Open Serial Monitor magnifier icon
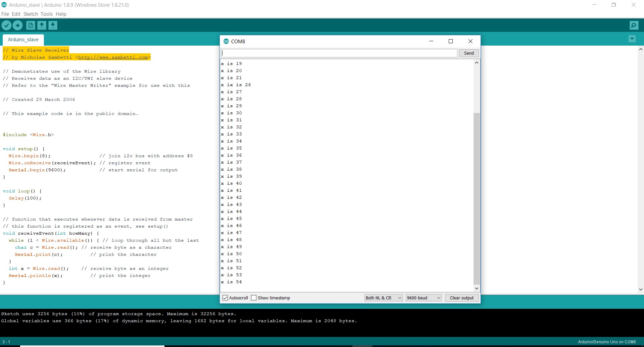The image size is (644, 347). 634,25
